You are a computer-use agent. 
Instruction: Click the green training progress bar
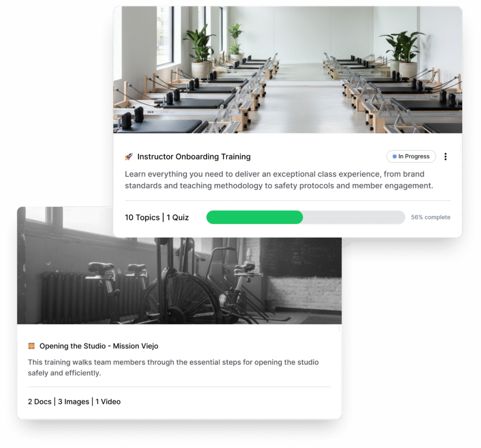255,217
